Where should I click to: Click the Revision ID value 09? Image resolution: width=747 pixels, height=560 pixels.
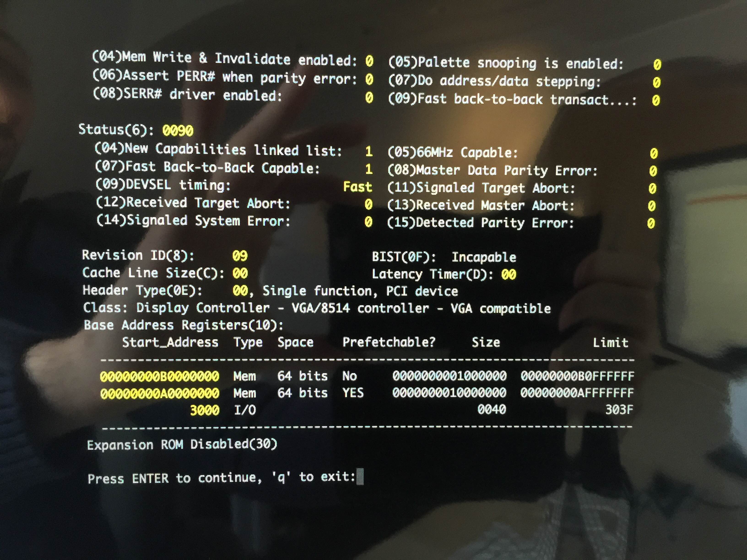click(240, 256)
